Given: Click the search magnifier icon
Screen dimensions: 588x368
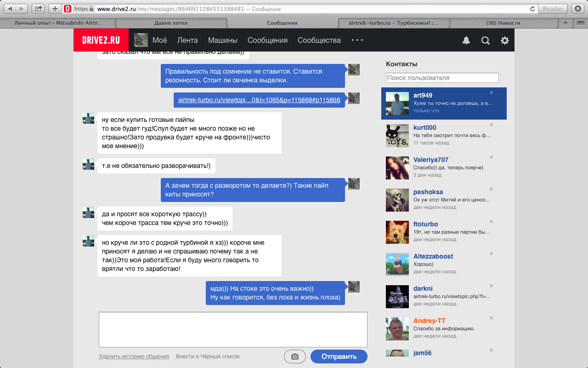Looking at the screenshot, I should point(485,40).
